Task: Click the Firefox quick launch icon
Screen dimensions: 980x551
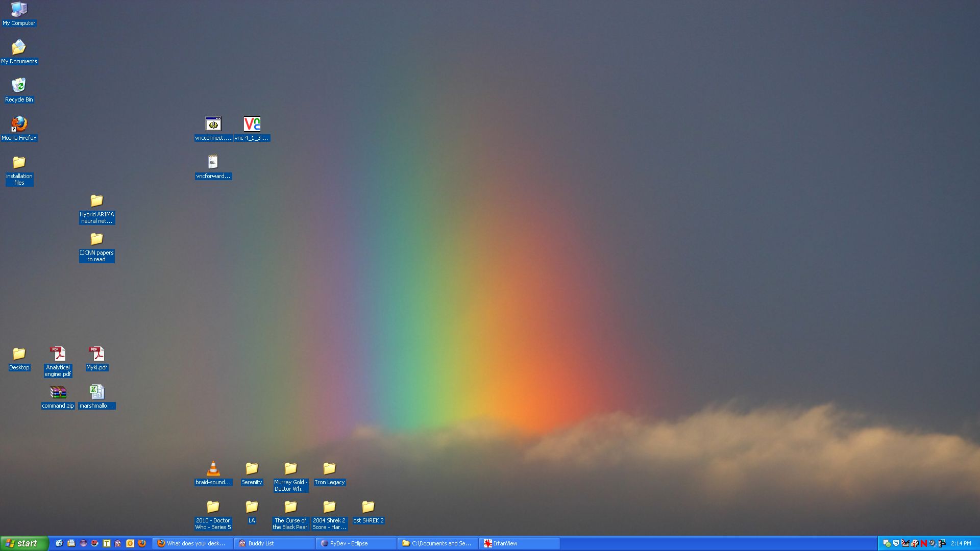Action: 142,543
